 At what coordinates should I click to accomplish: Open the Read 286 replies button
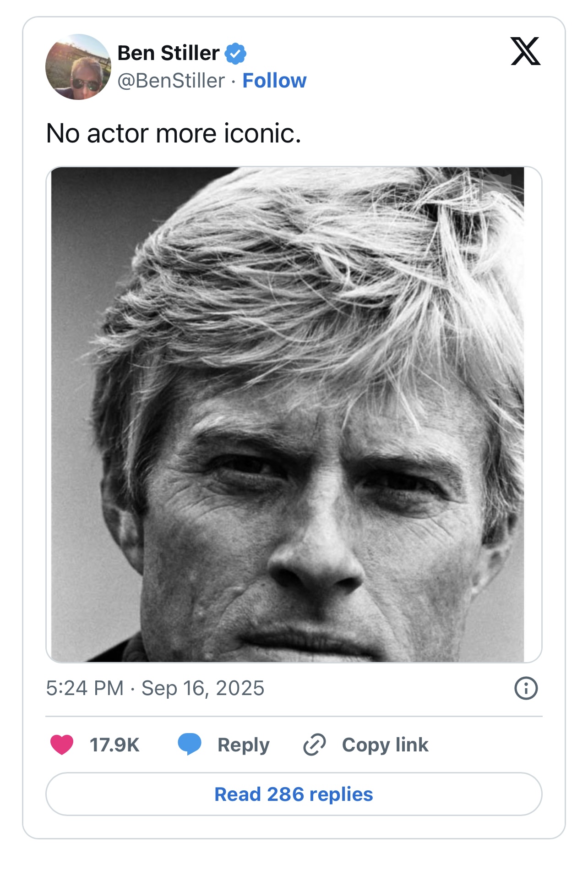(294, 794)
